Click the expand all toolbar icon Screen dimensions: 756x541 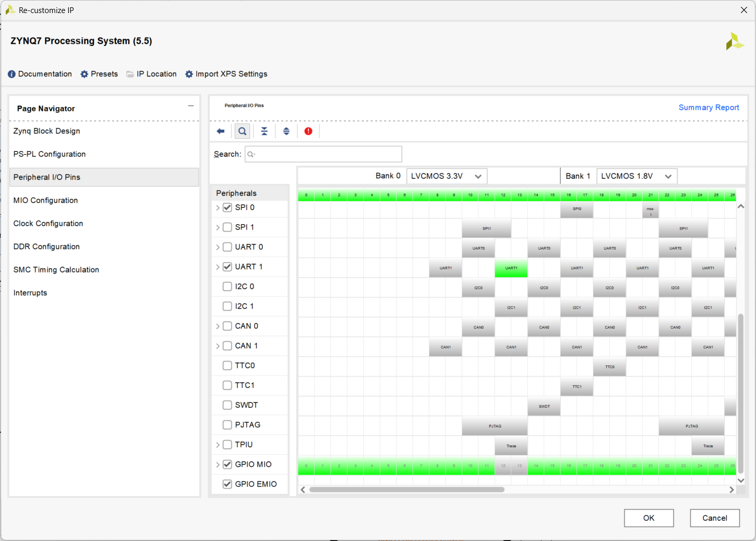pyautogui.click(x=286, y=131)
